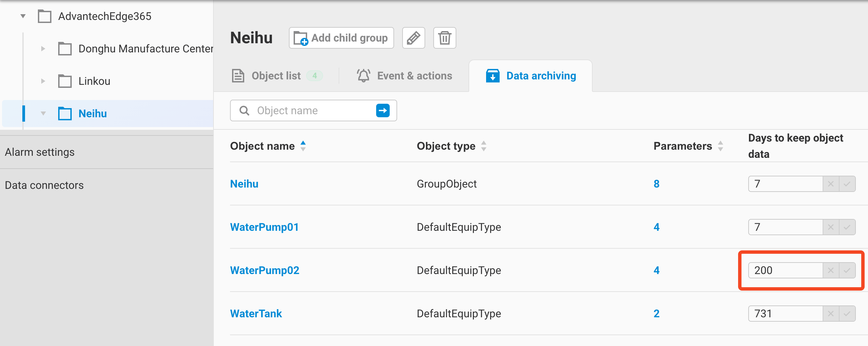This screenshot has width=868, height=346.
Task: Expand the Linkou tree node
Action: pyautogui.click(x=43, y=81)
